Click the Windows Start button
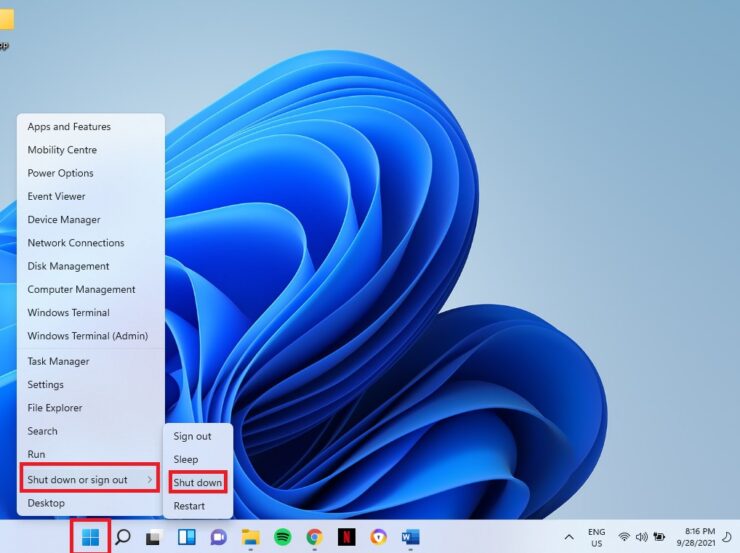The image size is (740, 553). 90,537
